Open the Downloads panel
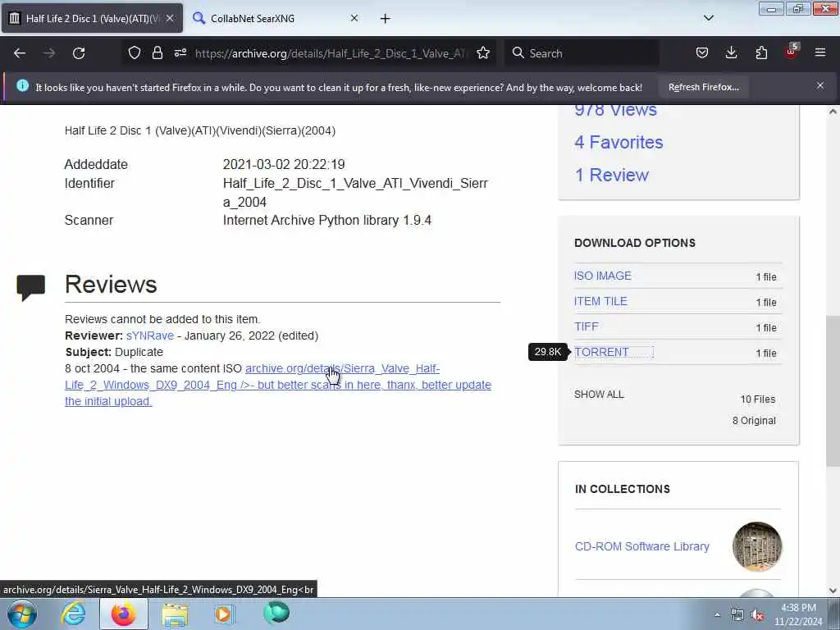The image size is (840, 630). tap(731, 53)
